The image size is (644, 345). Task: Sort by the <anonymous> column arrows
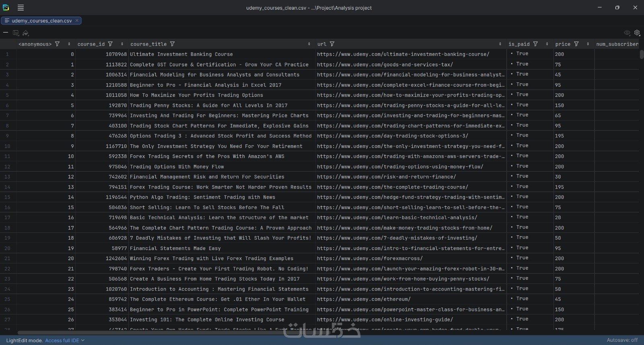(69, 44)
